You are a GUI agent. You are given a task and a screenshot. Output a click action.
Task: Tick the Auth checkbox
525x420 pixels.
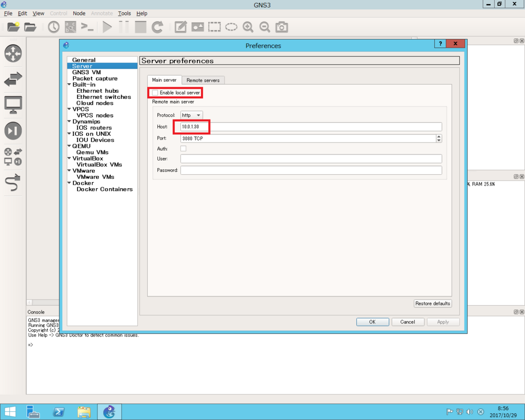click(184, 149)
